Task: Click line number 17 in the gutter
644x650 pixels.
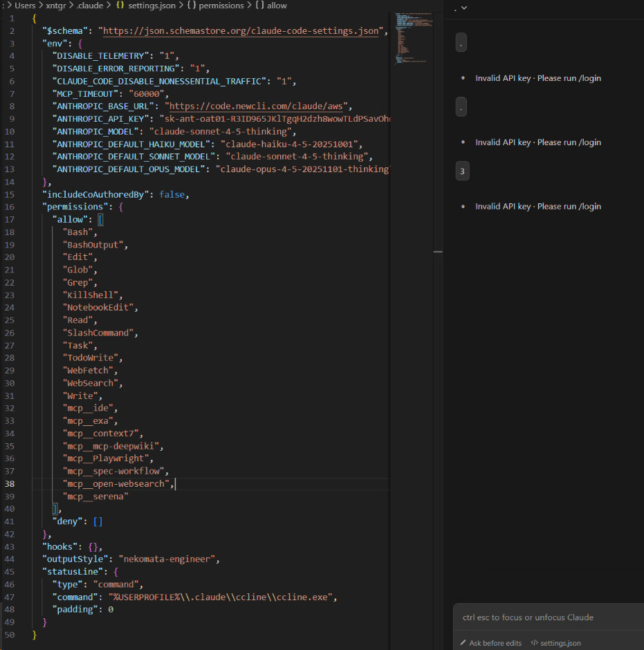Action: tap(10, 219)
